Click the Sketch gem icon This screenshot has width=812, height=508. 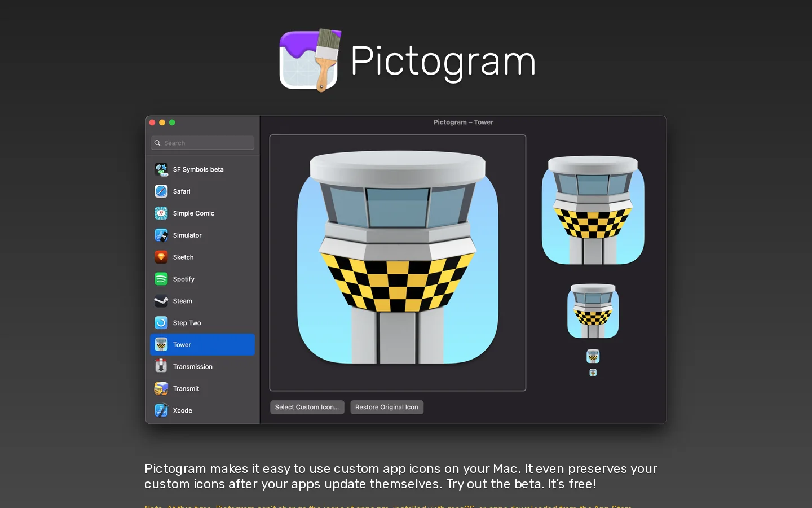coord(161,257)
